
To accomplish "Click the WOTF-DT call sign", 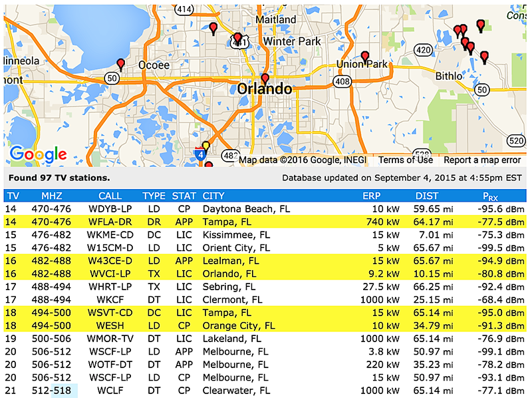I will [110, 364].
